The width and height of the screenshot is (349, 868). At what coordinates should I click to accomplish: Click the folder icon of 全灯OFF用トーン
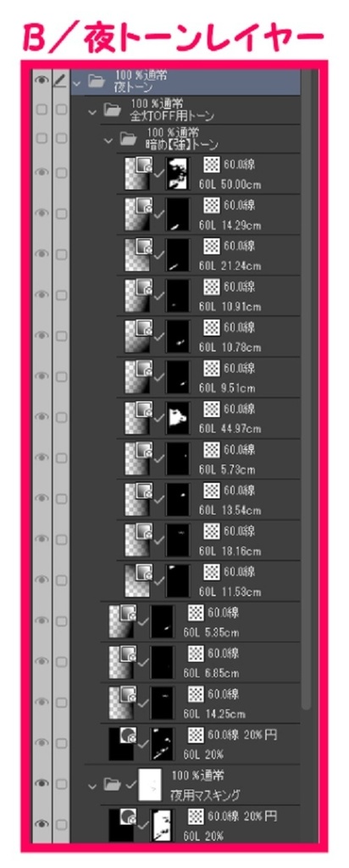click(x=113, y=111)
